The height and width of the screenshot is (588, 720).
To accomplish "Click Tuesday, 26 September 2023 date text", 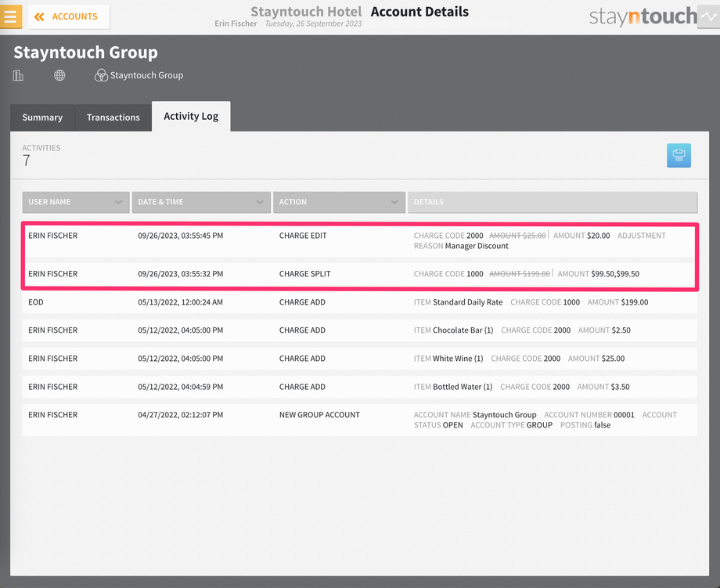I will click(313, 23).
